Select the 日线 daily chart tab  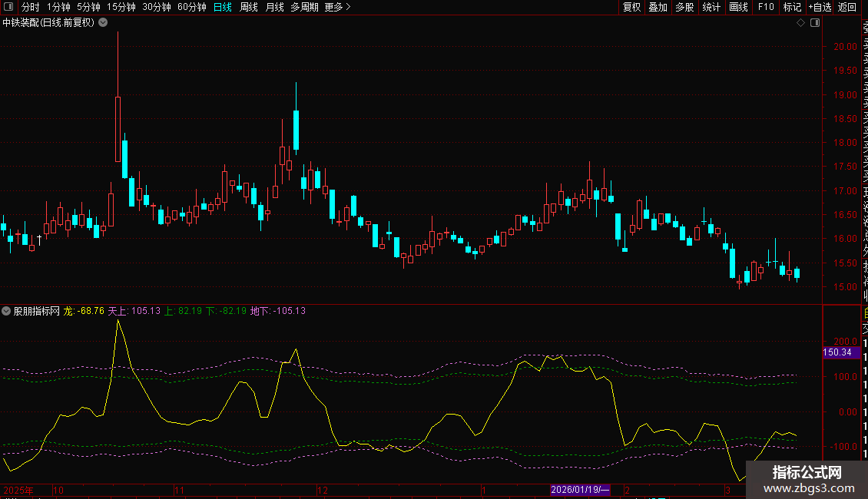tap(223, 7)
